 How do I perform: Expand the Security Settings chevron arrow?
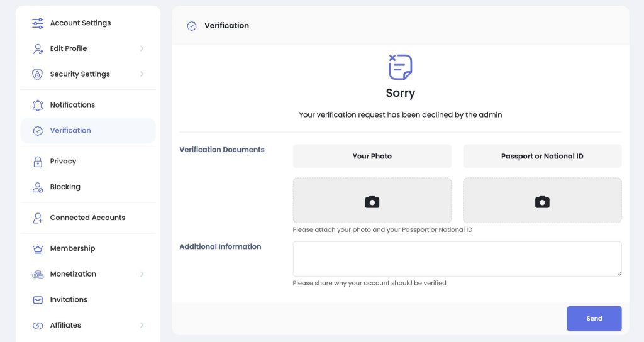tap(142, 74)
